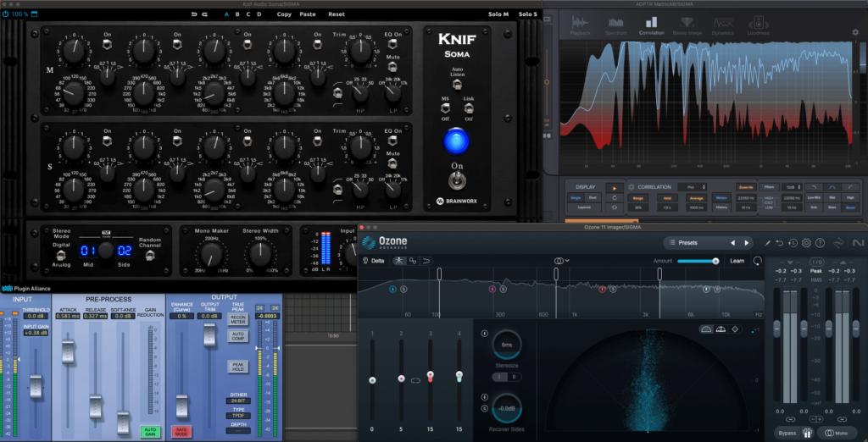
Task: Select the low-pass filter shape icon
Action: click(x=815, y=187)
